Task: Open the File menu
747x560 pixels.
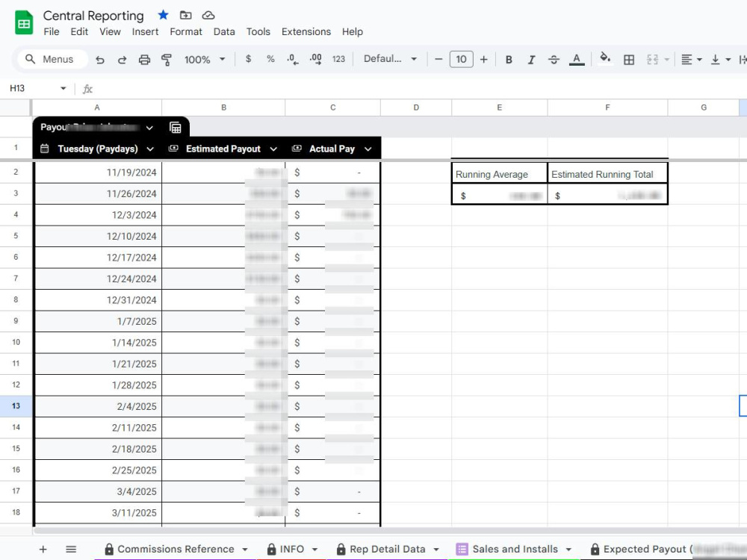Action: point(52,32)
